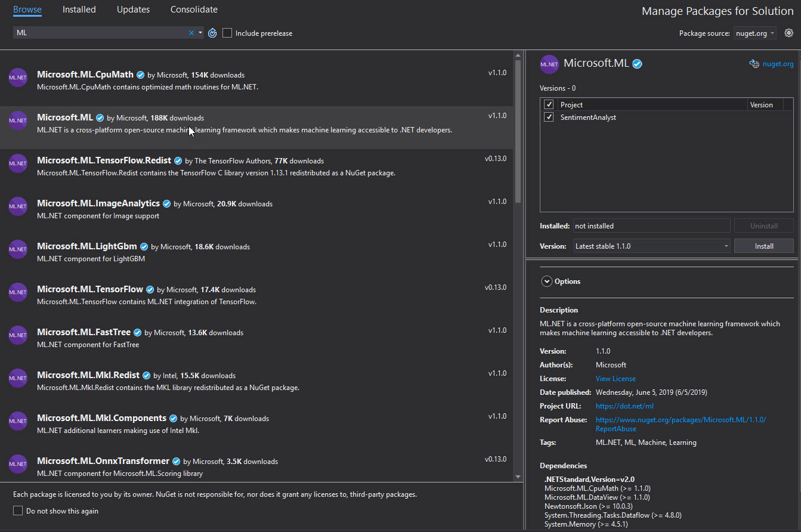This screenshot has height=532, width=801.
Task: Switch to the Installed tab
Action: pos(79,10)
